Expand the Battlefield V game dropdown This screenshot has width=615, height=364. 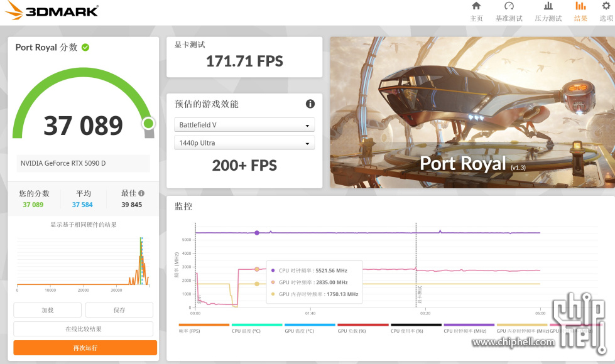(x=244, y=125)
